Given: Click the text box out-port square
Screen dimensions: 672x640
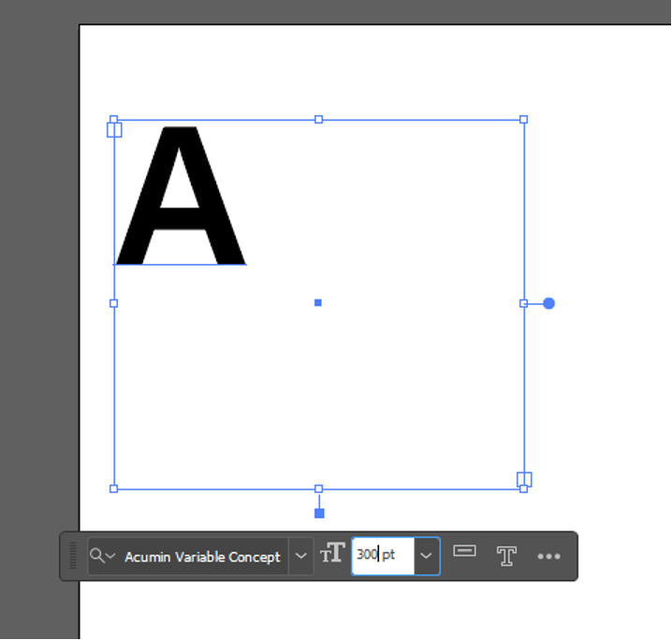Looking at the screenshot, I should tap(524, 479).
